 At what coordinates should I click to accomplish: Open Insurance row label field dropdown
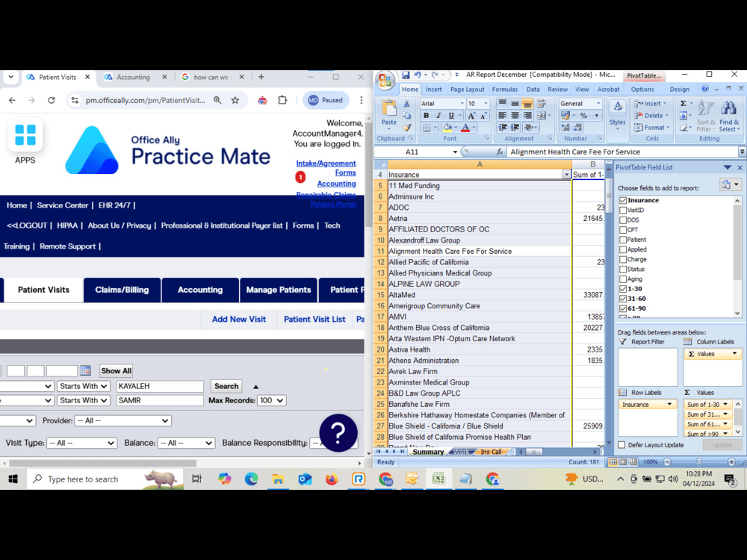[x=669, y=404]
